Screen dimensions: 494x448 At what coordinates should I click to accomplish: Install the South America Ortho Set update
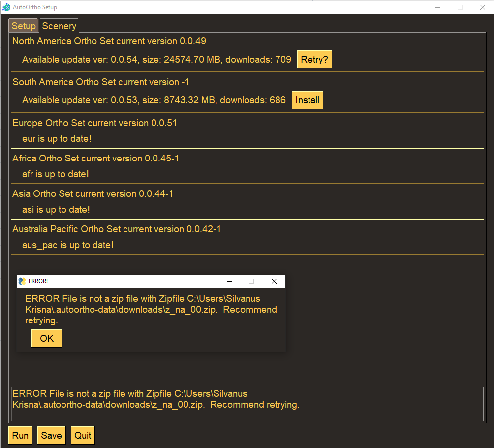click(307, 99)
